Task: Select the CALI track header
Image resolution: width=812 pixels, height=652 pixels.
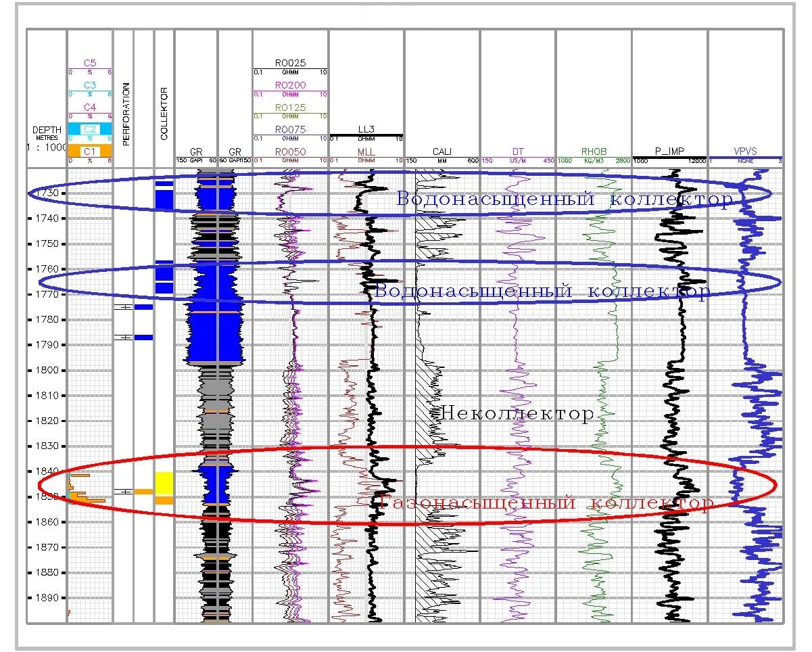Action: point(442,152)
